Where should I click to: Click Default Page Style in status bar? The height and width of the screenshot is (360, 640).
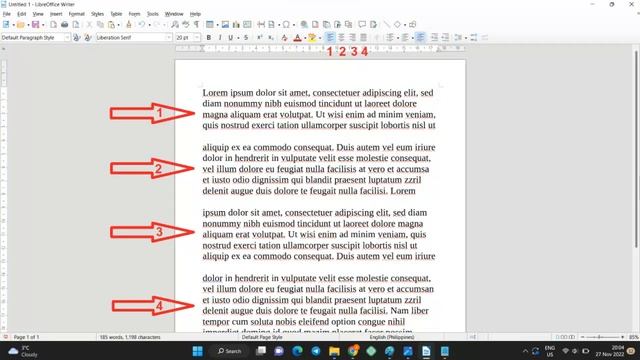point(262,337)
